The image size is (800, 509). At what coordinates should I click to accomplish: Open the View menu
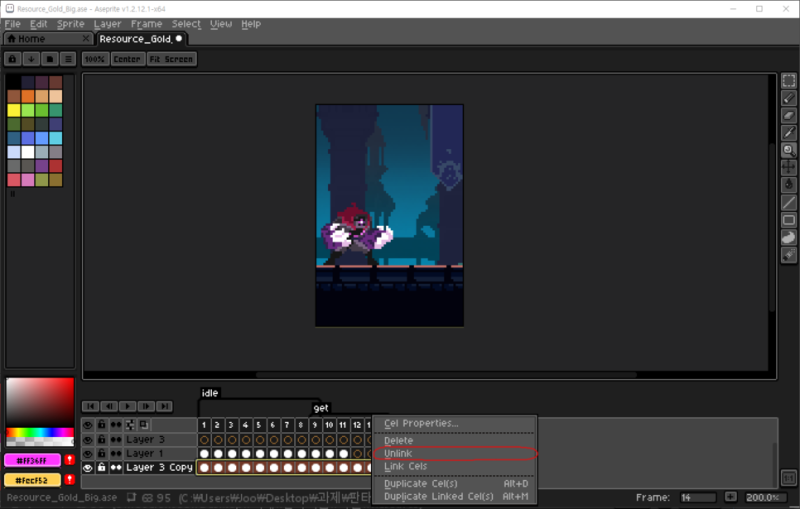tap(221, 24)
